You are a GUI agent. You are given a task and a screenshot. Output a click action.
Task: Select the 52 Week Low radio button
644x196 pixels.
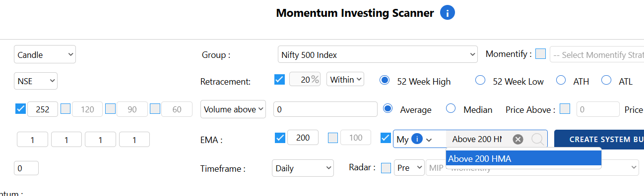480,80
